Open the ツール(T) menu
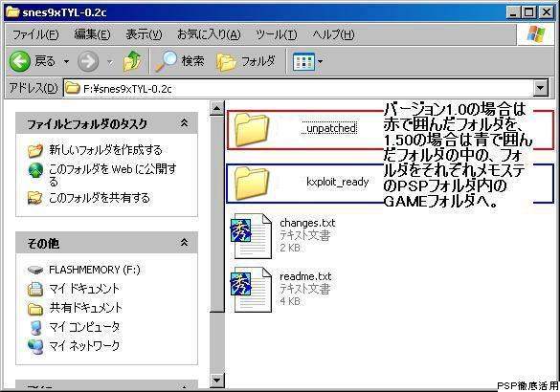 click(x=277, y=34)
